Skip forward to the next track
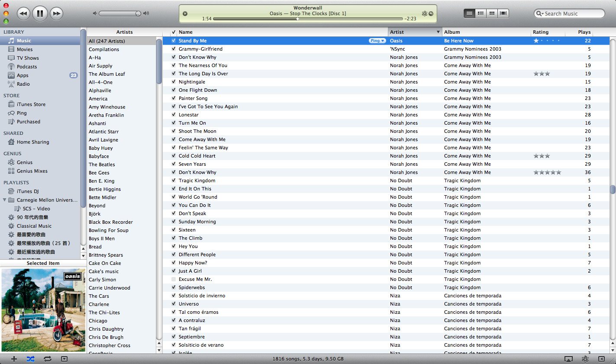Screen dimensions: 616x364 [56, 13]
